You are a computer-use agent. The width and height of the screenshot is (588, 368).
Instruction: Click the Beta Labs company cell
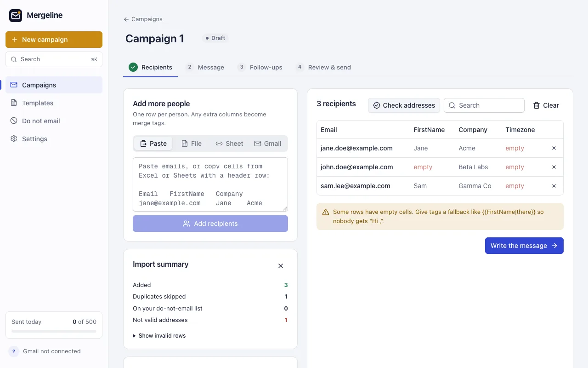click(473, 167)
